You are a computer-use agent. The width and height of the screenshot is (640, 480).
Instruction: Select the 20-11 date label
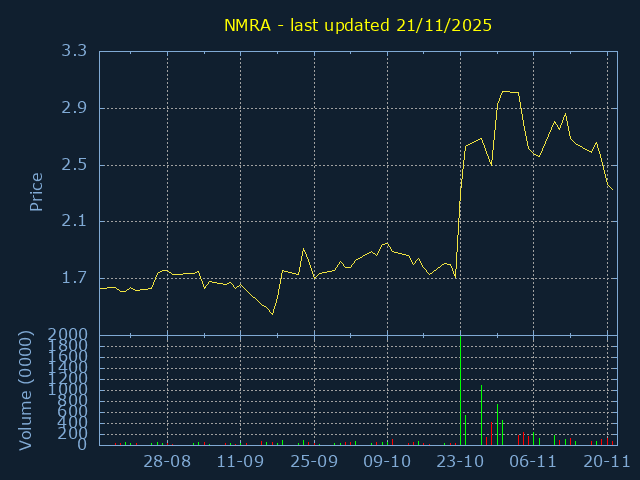pyautogui.click(x=606, y=462)
